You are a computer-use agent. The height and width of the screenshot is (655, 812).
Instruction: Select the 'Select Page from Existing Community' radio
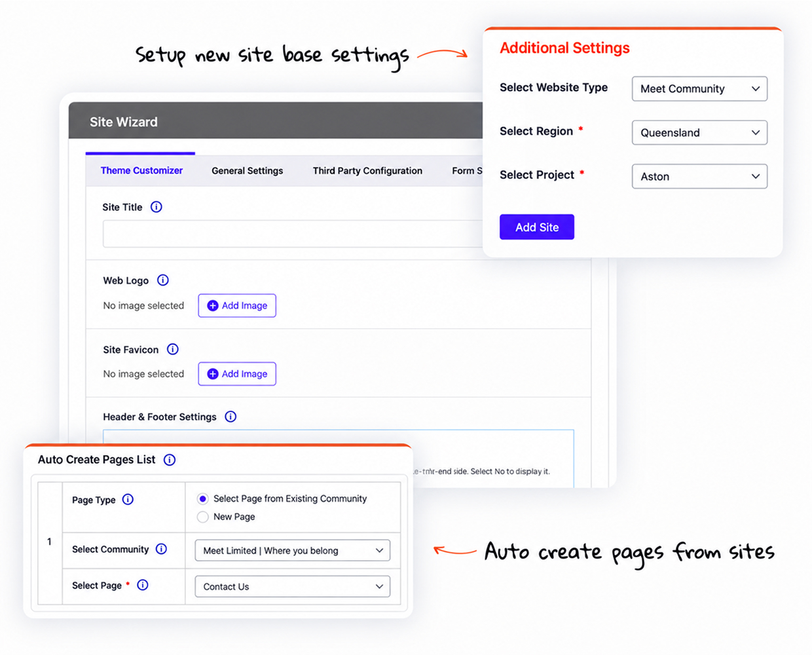pyautogui.click(x=203, y=499)
